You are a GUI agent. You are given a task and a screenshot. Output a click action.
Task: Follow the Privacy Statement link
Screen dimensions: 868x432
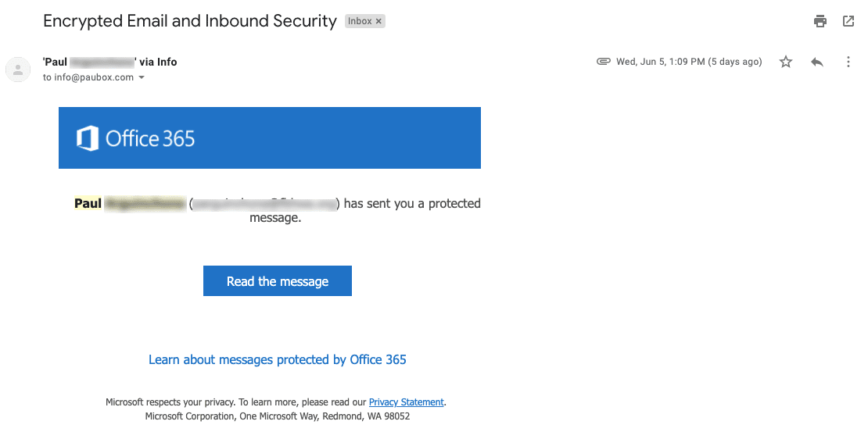406,402
